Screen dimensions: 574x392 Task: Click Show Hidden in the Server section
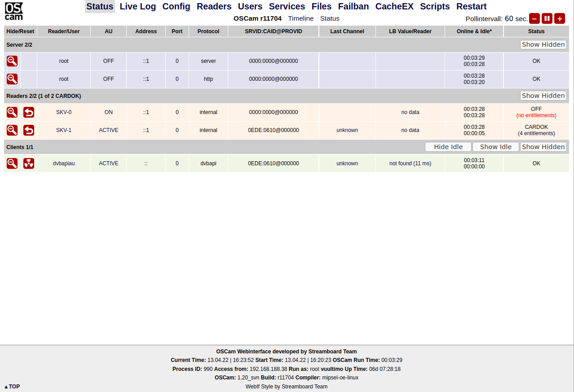543,44
